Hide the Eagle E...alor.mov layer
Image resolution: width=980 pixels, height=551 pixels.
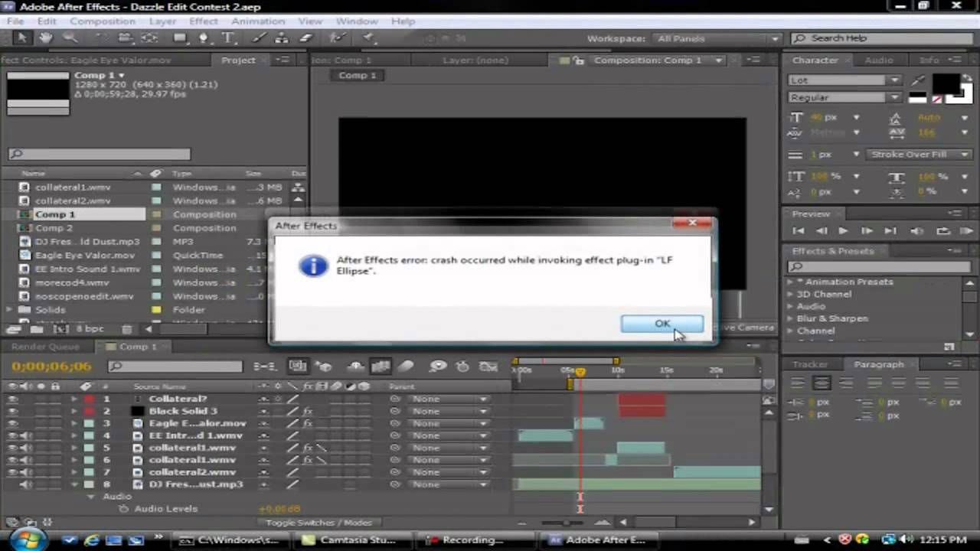[12, 423]
